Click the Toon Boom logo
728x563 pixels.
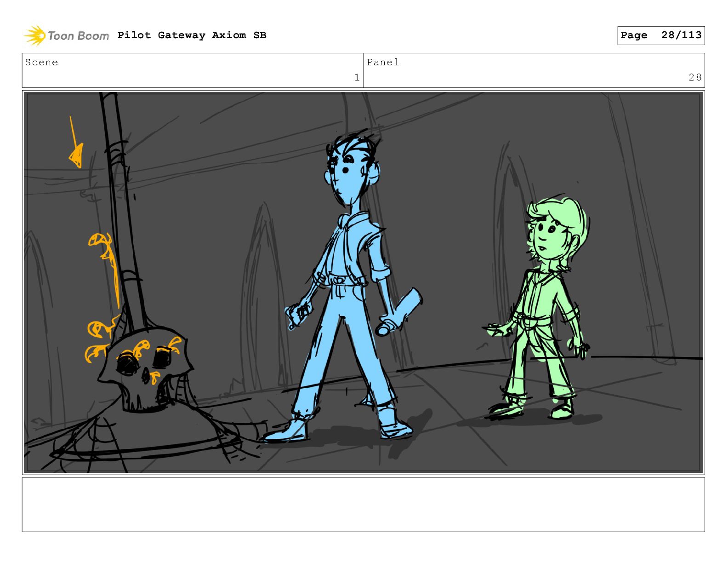[66, 35]
